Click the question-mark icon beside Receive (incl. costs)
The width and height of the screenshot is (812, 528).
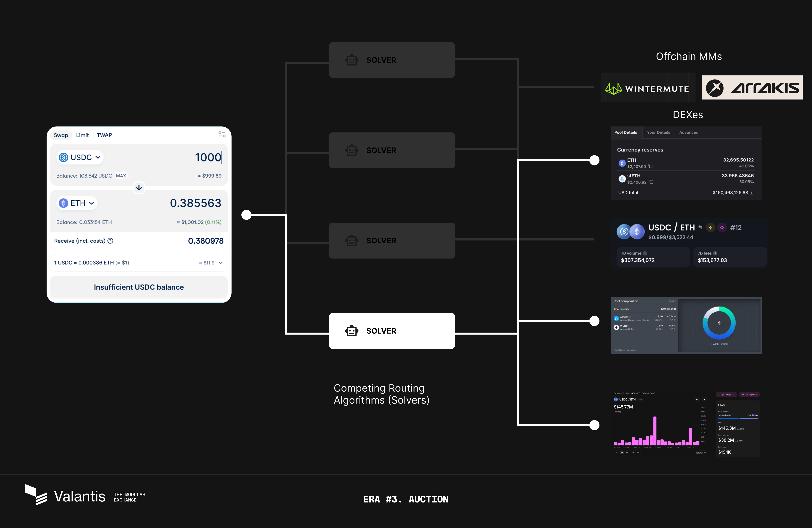point(110,241)
